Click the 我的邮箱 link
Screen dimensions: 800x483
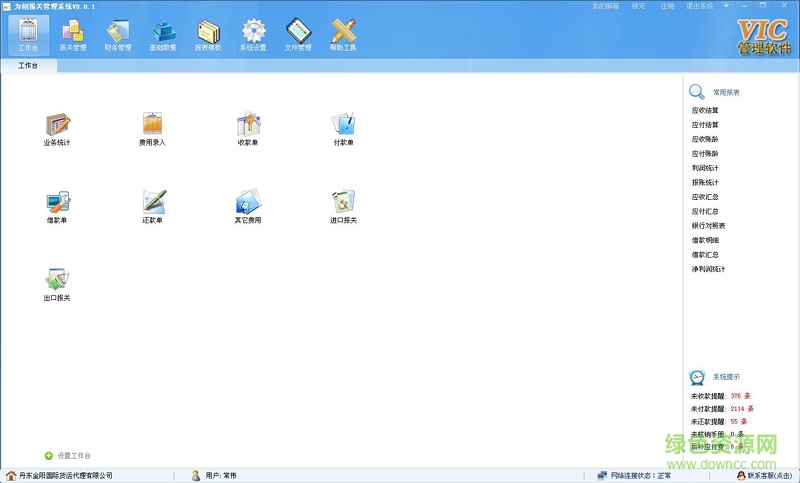[x=605, y=6]
